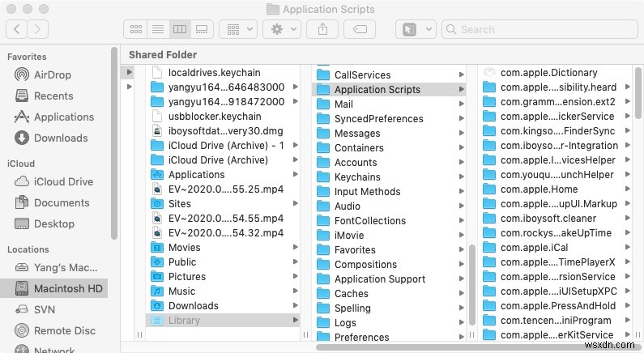The image size is (644, 353).
Task: Expand the com.apple.Home folder arrow
Action: (x=628, y=189)
